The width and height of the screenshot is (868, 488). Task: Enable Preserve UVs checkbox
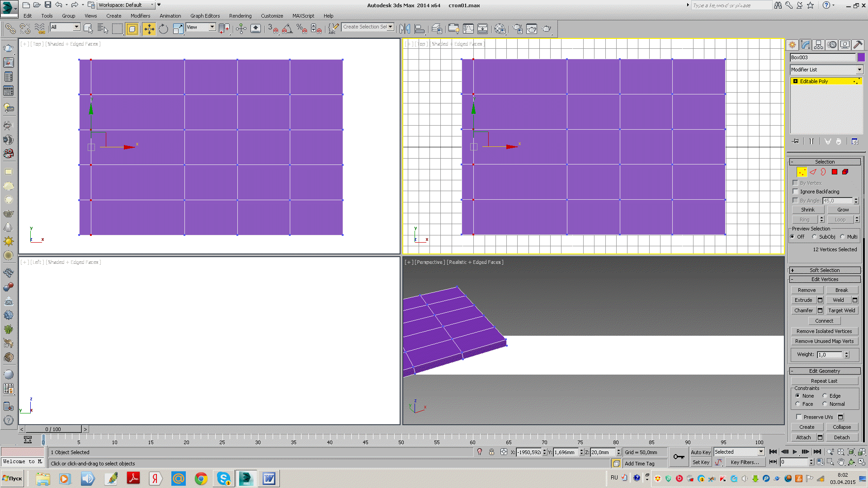pos(799,417)
